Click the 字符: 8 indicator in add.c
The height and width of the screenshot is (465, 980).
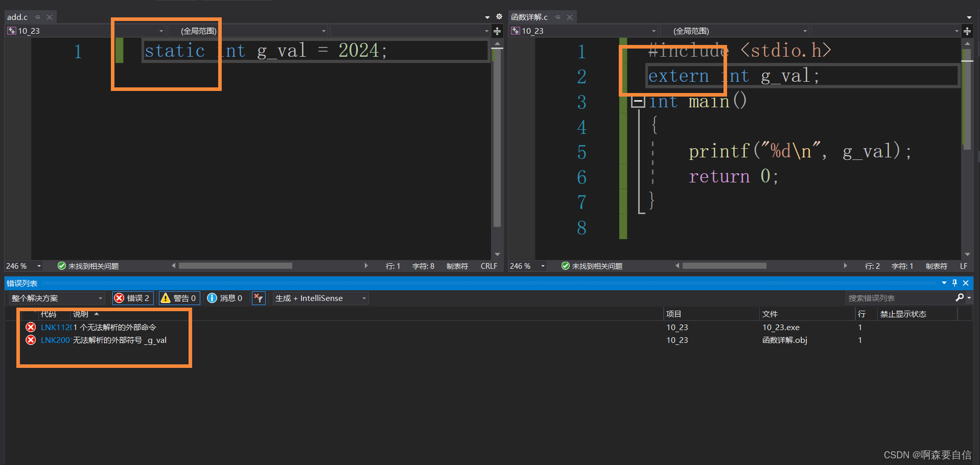click(423, 266)
